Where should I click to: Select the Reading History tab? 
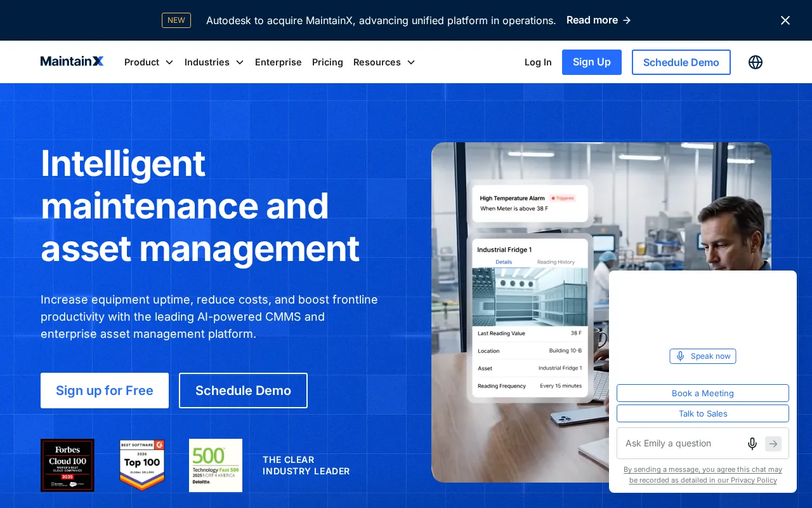point(556,262)
